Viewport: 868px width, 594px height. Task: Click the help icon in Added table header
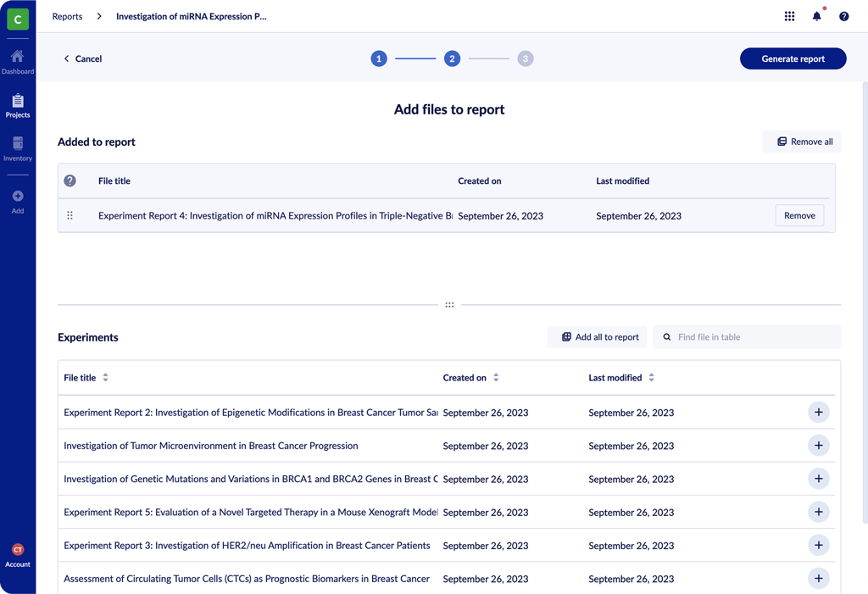pyautogui.click(x=70, y=180)
